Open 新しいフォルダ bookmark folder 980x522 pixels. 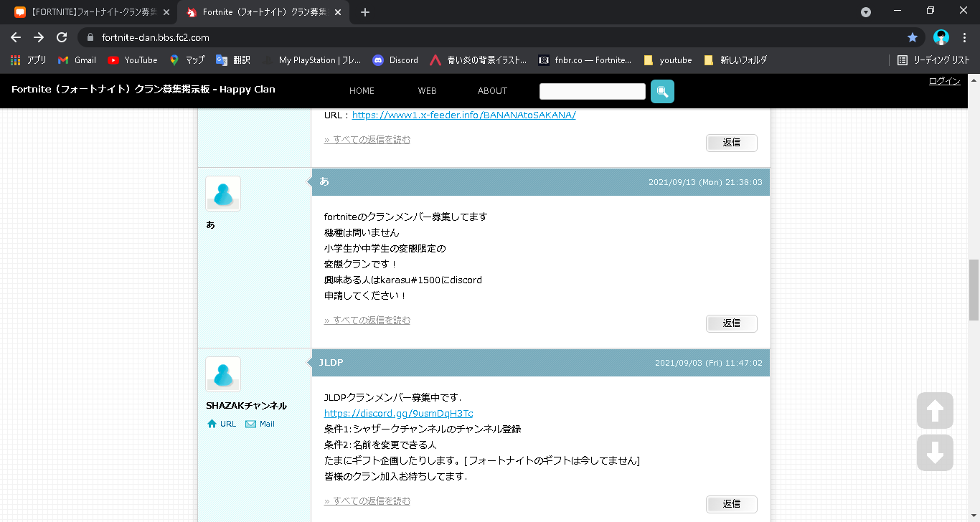point(735,60)
